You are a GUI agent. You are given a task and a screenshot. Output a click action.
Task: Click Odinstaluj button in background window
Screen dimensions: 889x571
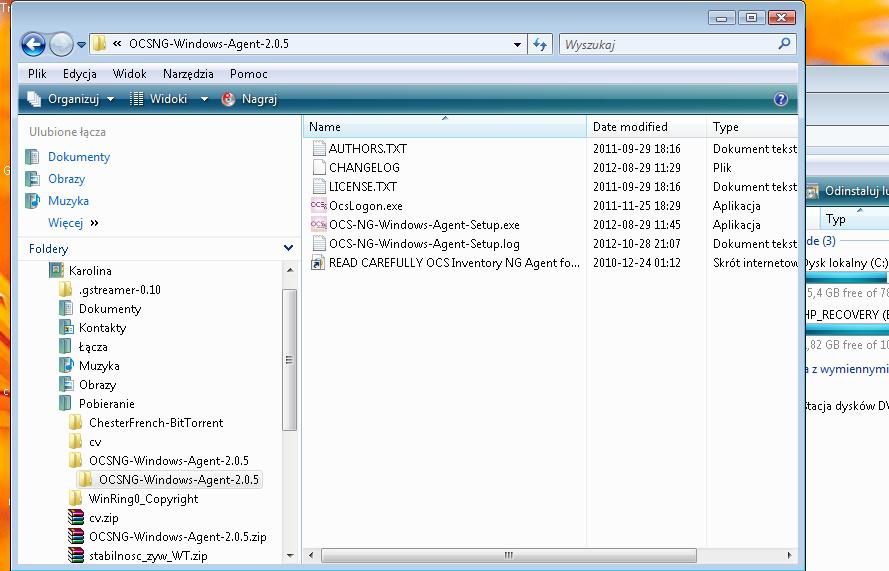click(847, 191)
